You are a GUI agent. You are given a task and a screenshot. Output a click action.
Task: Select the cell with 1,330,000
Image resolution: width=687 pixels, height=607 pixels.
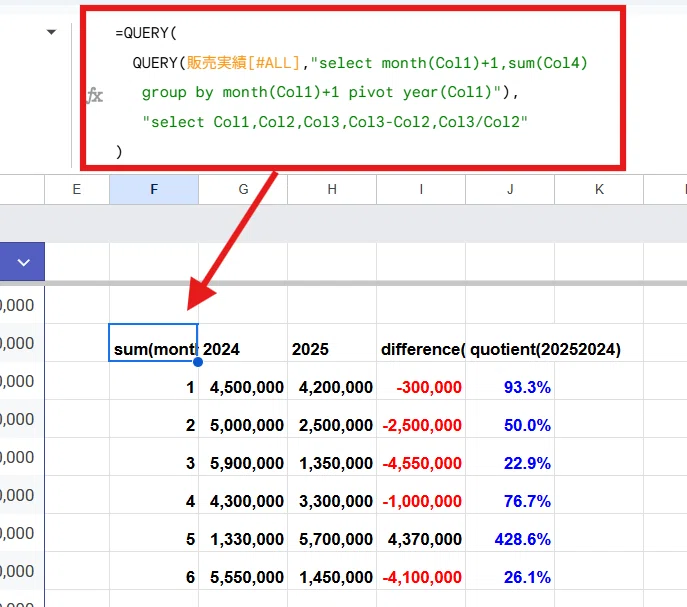243,533
